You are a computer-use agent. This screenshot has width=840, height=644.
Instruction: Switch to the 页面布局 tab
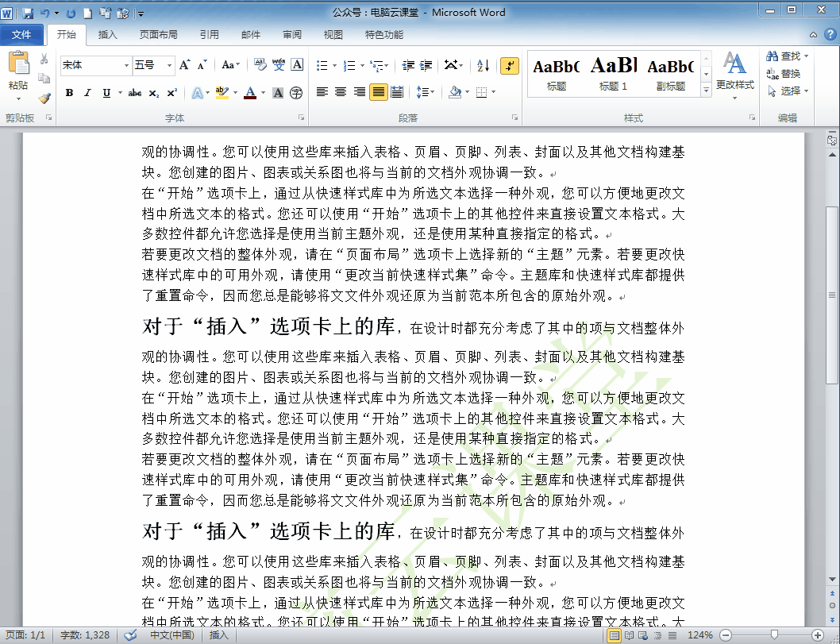(x=159, y=35)
